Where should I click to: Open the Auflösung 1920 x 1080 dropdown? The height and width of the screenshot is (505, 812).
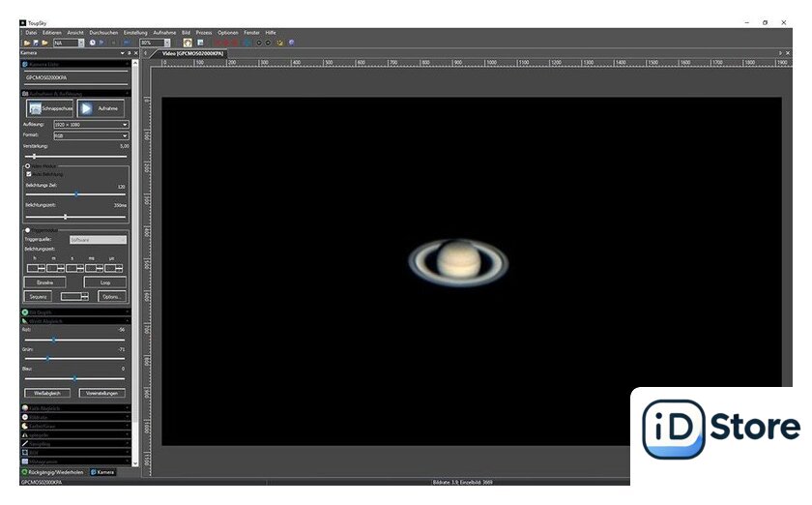click(x=91, y=125)
